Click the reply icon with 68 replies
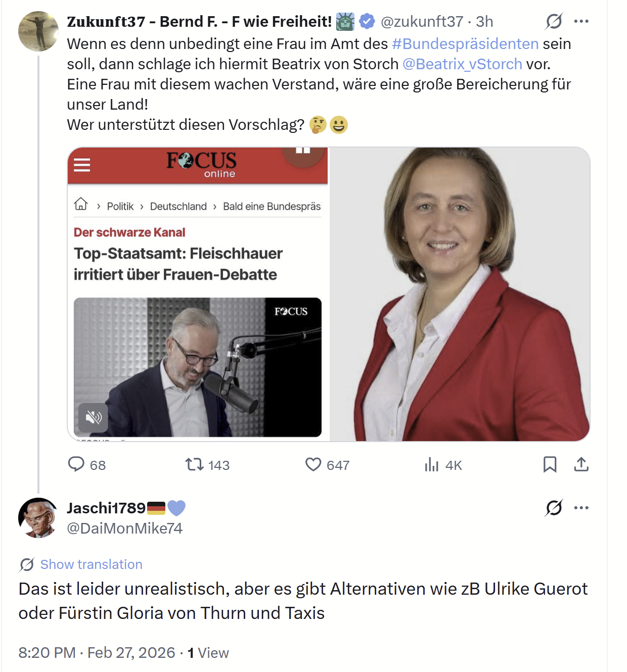The image size is (627, 672). [76, 464]
